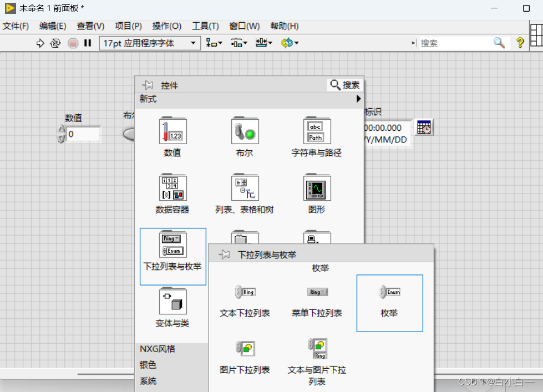This screenshot has height=392, width=543.
Task: Click the Run arrow button
Action: 40,43
